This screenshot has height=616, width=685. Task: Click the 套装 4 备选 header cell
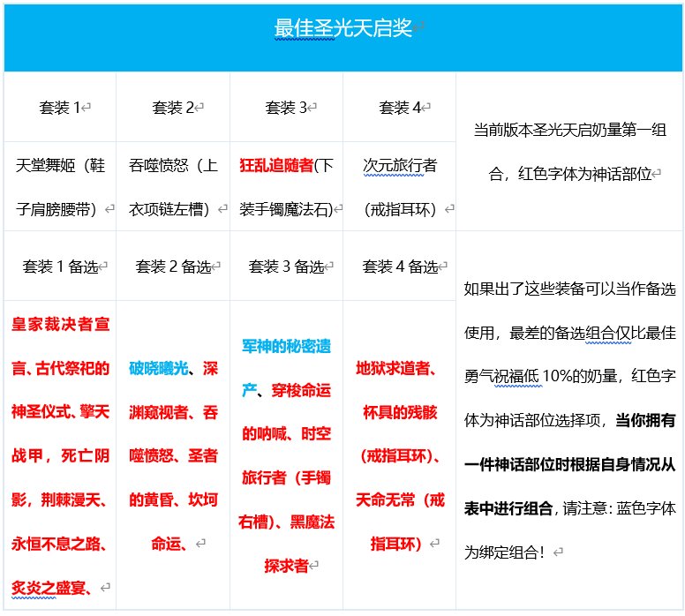400,266
